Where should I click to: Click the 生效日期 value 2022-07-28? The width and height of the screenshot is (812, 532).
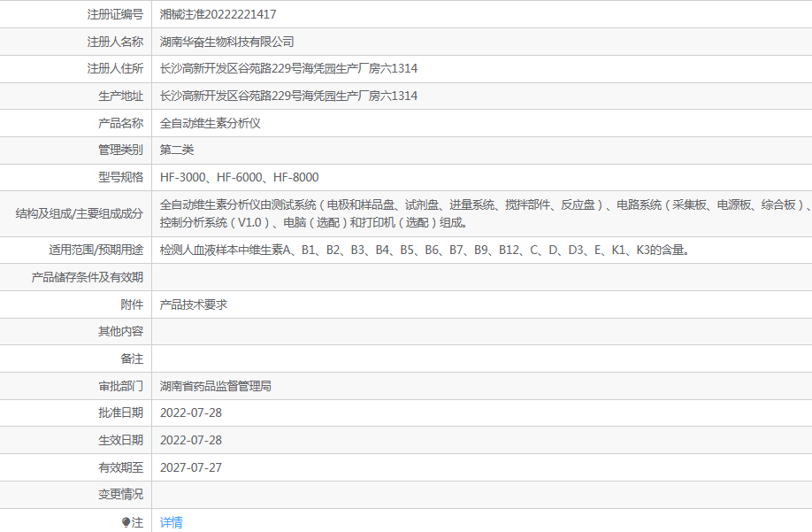tap(190, 440)
